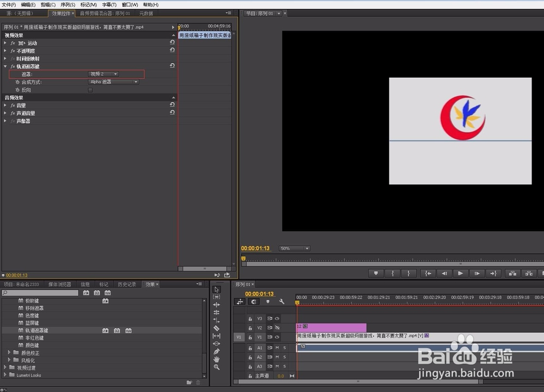This screenshot has height=392, width=544.
Task: Step forward one frame
Action: click(x=477, y=273)
